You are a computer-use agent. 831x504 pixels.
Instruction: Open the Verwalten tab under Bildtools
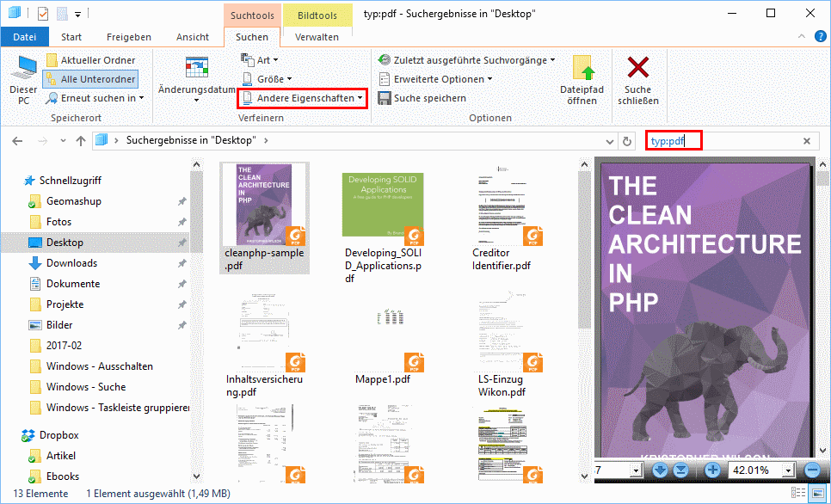click(x=317, y=37)
